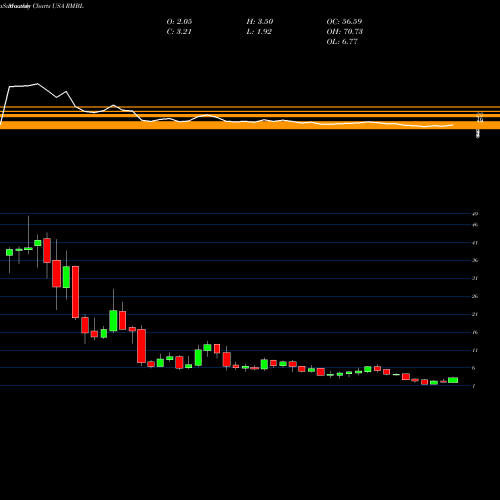Image resolution: width=500 pixels, height=500 pixels.
Task: Click the OL: 6.77 reading
Action: pyautogui.click(x=342, y=42)
